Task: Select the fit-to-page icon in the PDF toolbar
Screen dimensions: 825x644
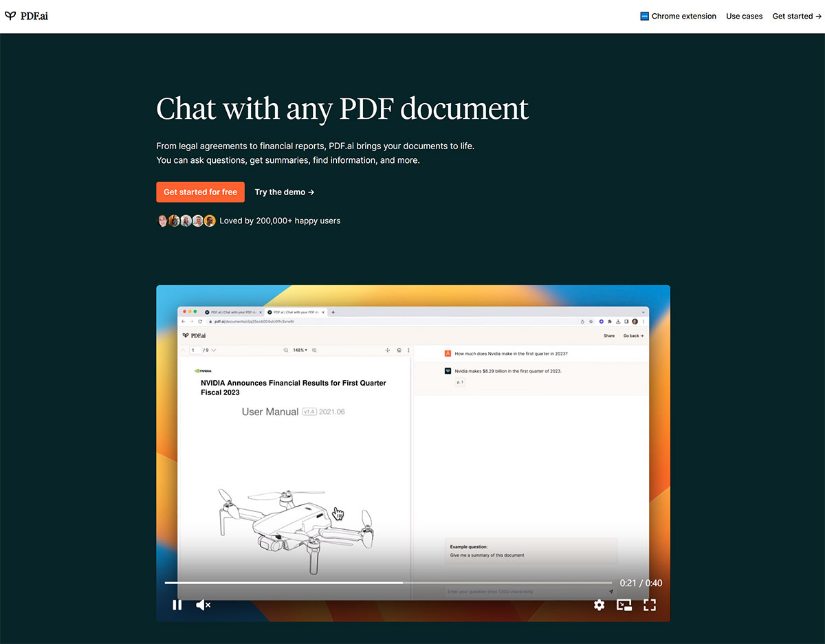Action: pos(387,350)
